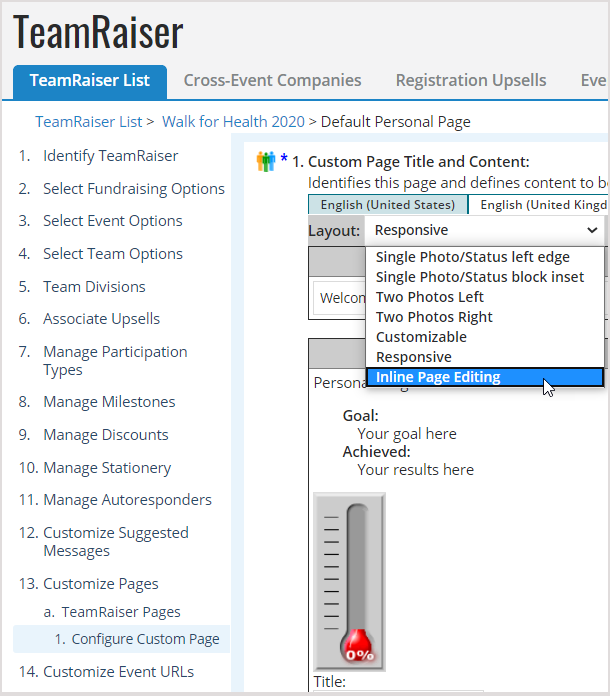Open step 10 Manage Stationery
The width and height of the screenshot is (610, 696).
107,468
